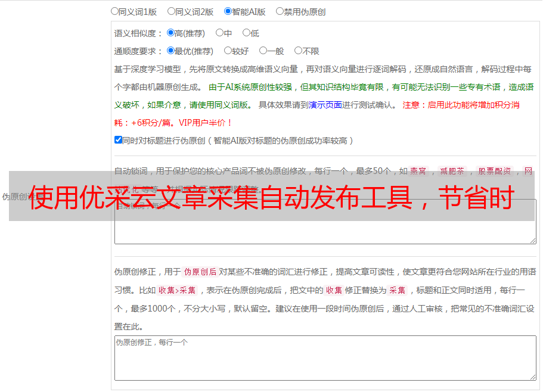Screen dimensions: 543x392
Task: Click the red 注意 points-cost warning text
Action: point(317,114)
